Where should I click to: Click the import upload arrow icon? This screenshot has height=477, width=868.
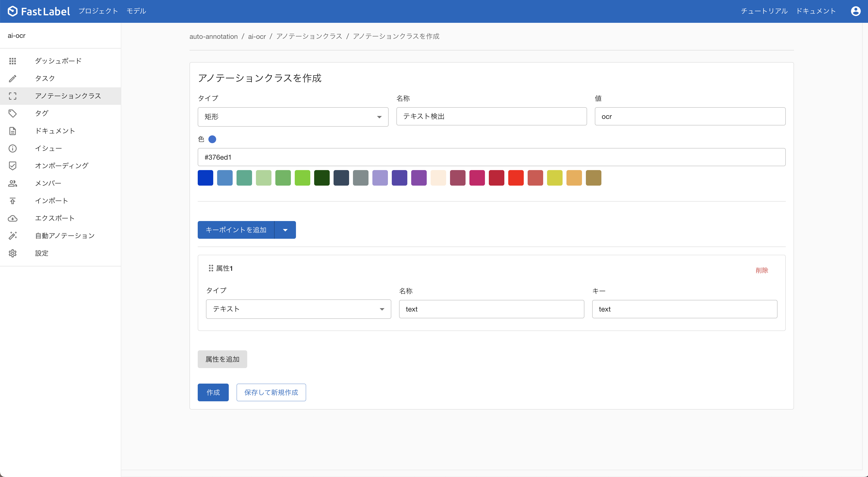(x=12, y=201)
